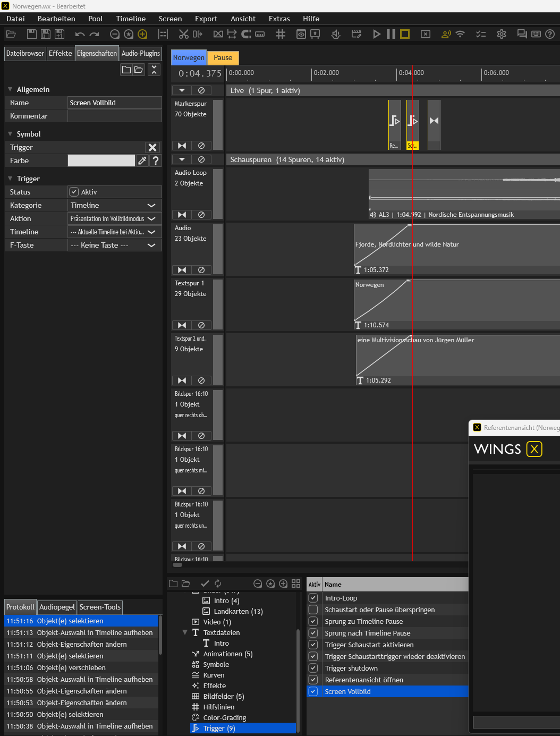
Task: Click the WiFi icon in the toolbar
Action: (460, 34)
